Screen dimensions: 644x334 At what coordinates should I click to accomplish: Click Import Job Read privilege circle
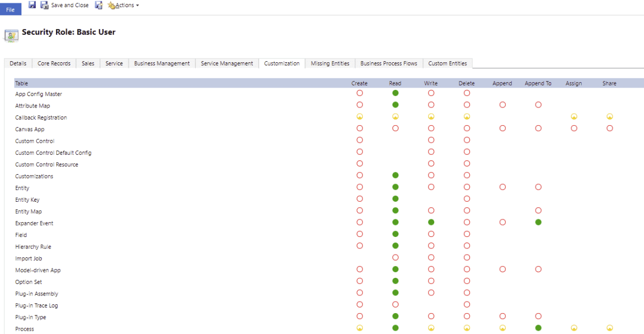(x=395, y=257)
